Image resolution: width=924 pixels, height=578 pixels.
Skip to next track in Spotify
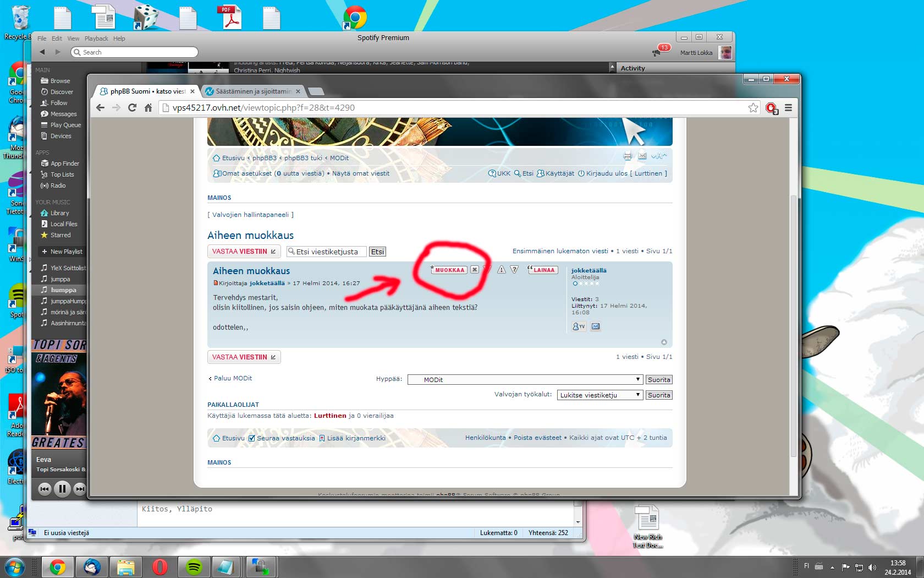click(x=80, y=488)
